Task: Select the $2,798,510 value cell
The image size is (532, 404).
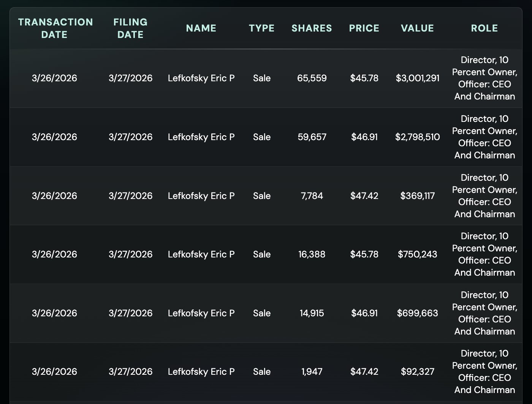Action: click(x=417, y=137)
